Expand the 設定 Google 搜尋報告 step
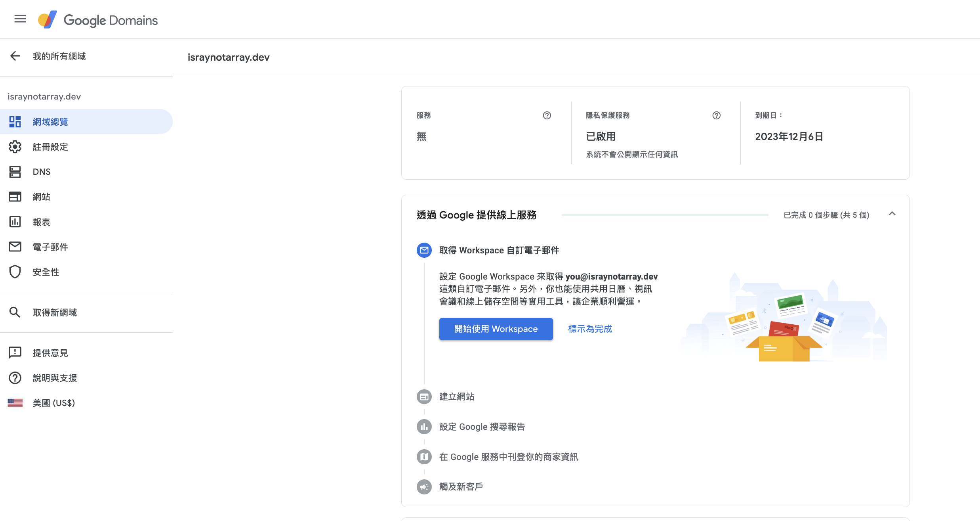This screenshot has width=980, height=521. point(482,427)
